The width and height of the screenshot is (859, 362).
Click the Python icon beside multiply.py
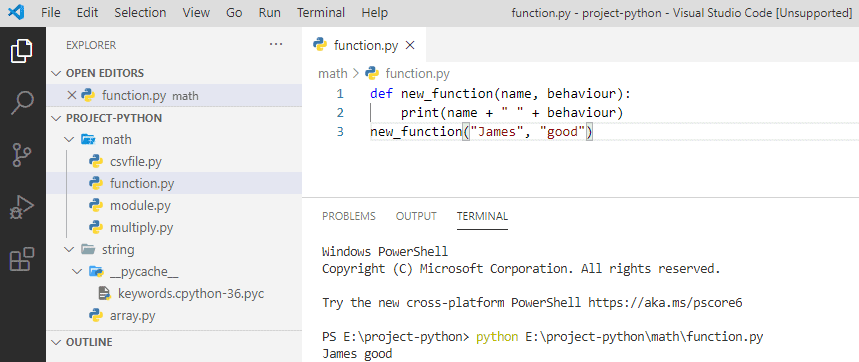(x=96, y=228)
